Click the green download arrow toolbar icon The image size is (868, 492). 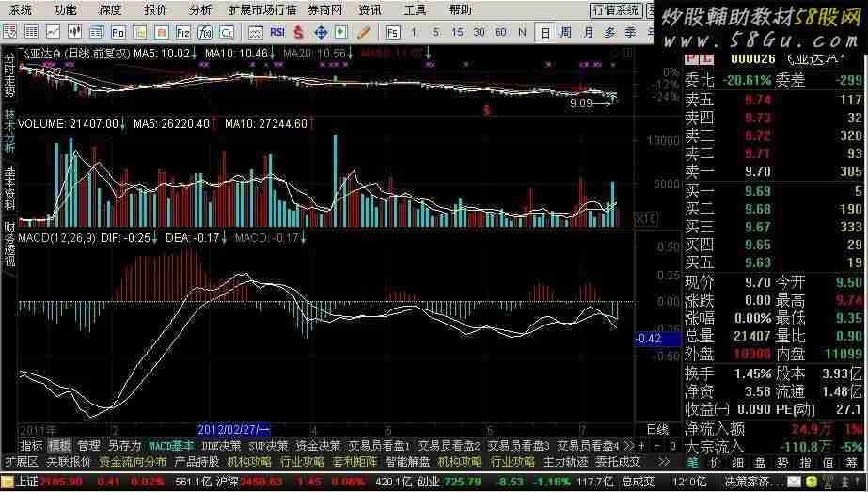341,32
